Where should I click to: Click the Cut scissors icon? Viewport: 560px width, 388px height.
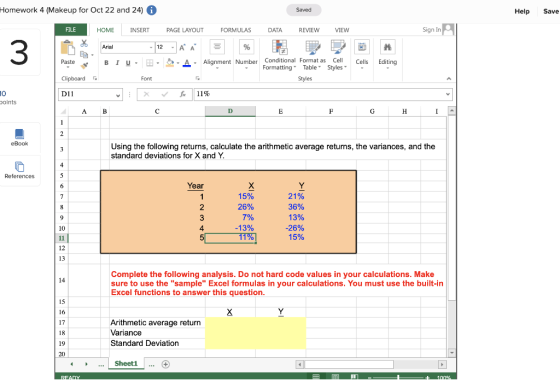click(84, 43)
